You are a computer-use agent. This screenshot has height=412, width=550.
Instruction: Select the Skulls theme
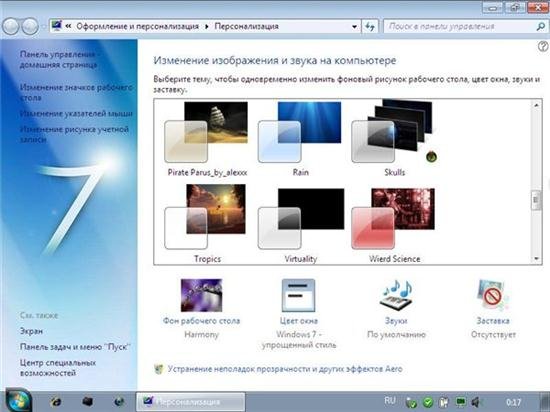(x=394, y=139)
